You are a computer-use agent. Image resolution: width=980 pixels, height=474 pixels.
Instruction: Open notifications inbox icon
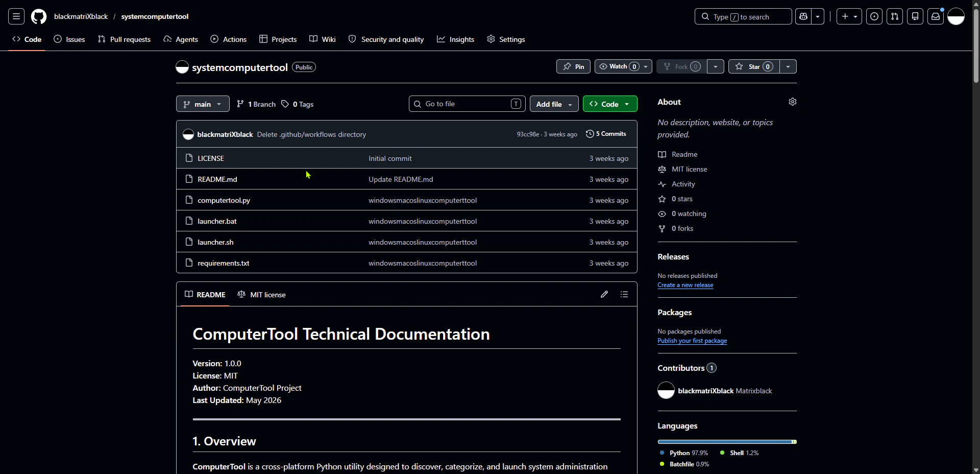(x=936, y=16)
